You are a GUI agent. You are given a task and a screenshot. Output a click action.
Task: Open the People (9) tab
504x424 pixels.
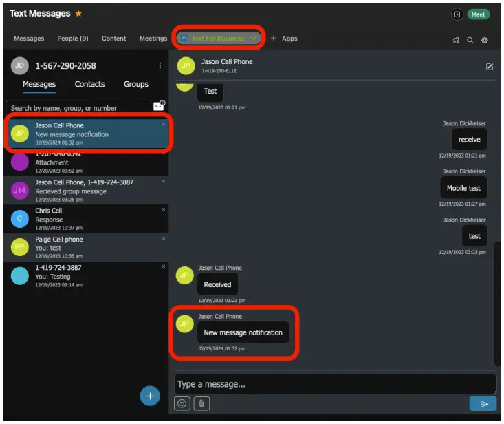(73, 39)
